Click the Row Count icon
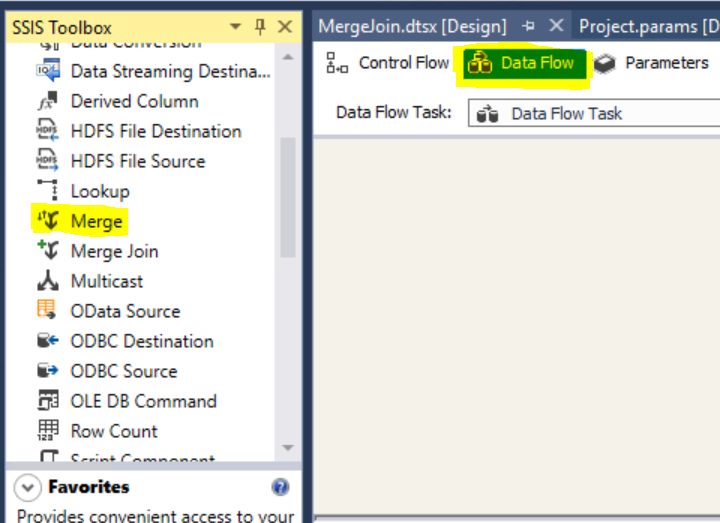Image resolution: width=720 pixels, height=523 pixels. click(48, 430)
